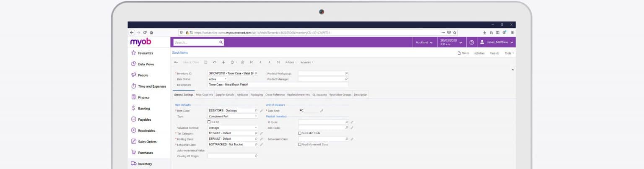644x169 pixels.
Task: Open the Item Status dropdown
Action: (x=218, y=79)
